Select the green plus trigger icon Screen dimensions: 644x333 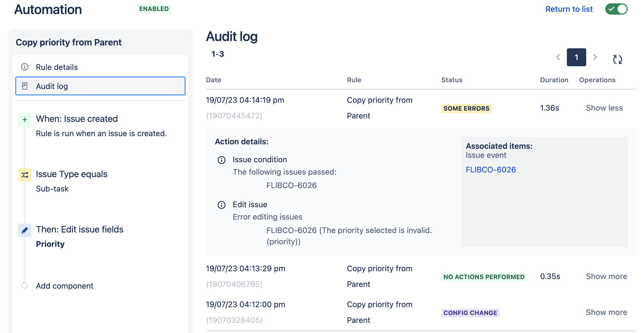pyautogui.click(x=25, y=120)
